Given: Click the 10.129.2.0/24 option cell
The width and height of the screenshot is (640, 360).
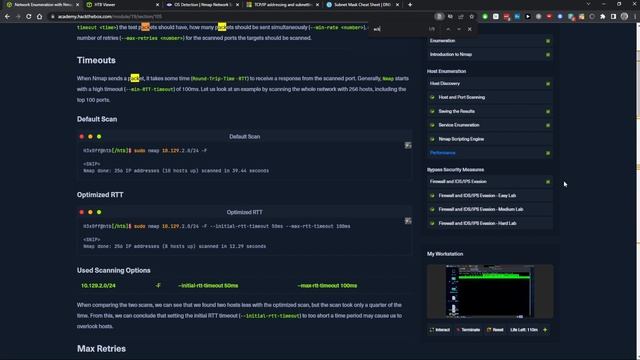Looking at the screenshot, I should click(98, 286).
